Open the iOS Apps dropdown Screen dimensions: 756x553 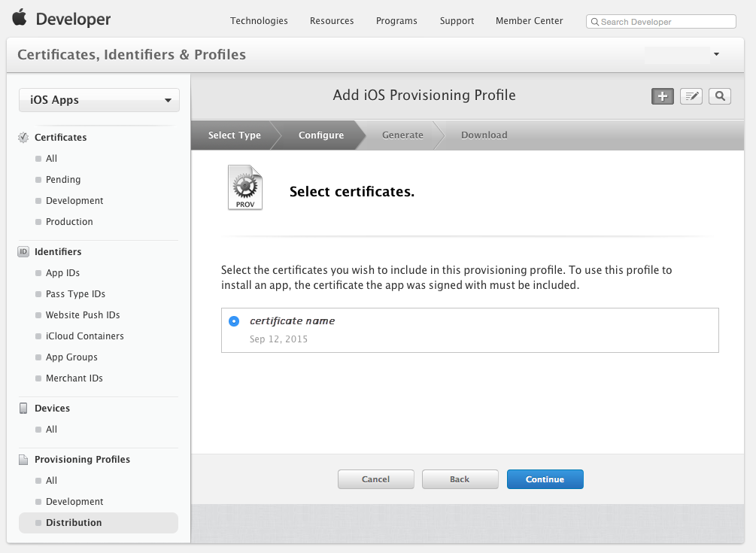click(99, 99)
